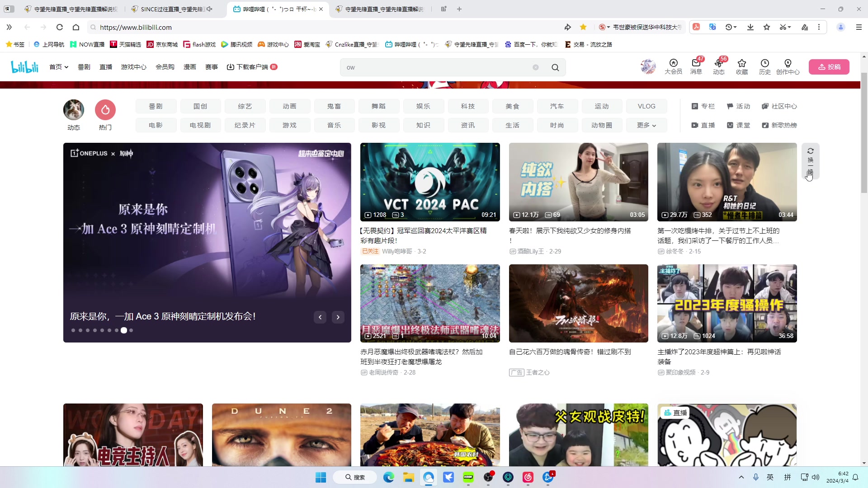Expand the 更多 categories dropdown
868x488 pixels.
pos(646,125)
